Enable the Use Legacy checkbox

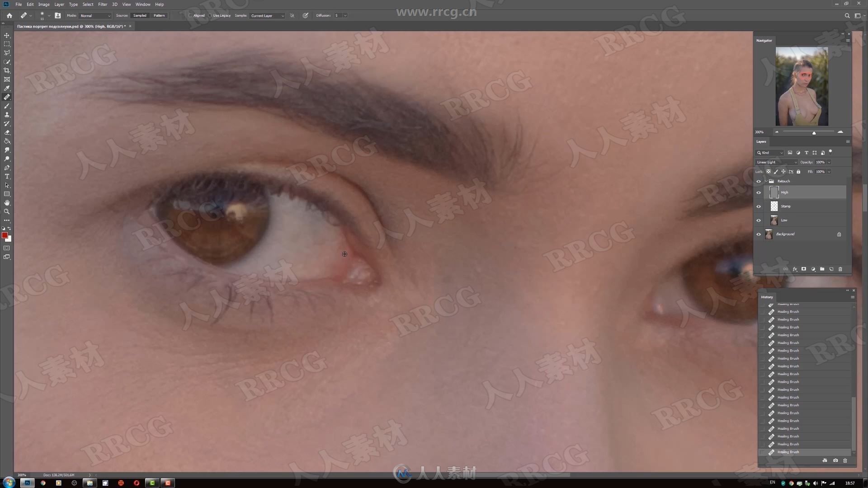pos(210,15)
